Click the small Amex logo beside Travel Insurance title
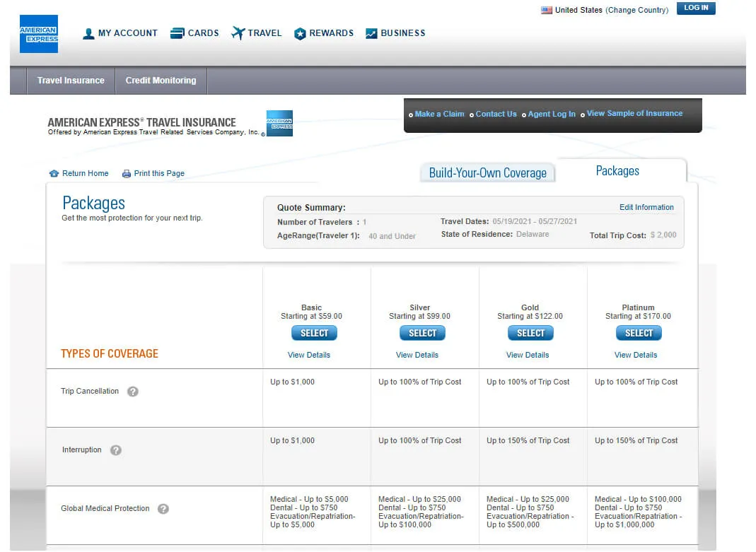This screenshot has height=552, width=756. click(x=279, y=123)
